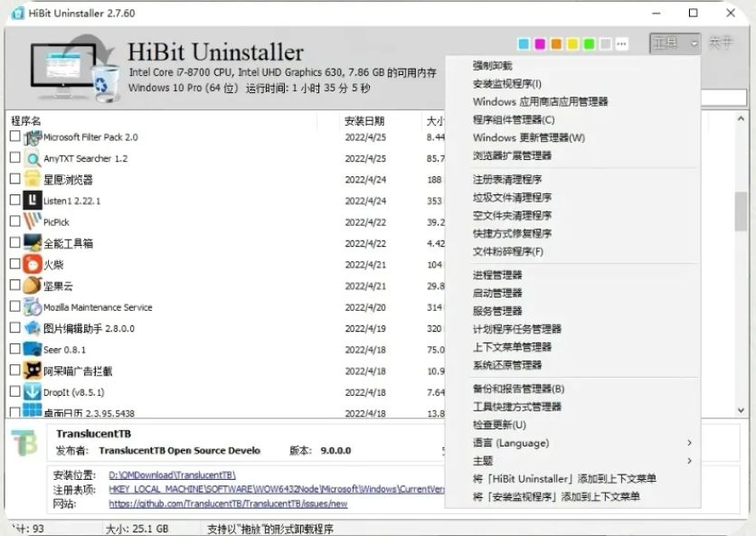The height and width of the screenshot is (536, 756).
Task: Check the box for 星愿浏览器
Action: tap(15, 179)
